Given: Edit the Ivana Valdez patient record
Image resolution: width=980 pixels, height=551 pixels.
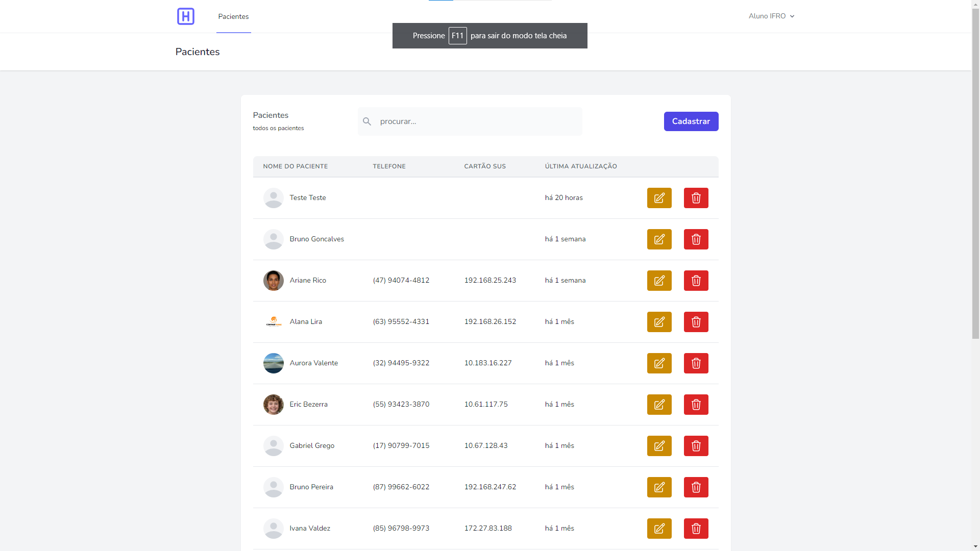Looking at the screenshot, I should (x=659, y=529).
